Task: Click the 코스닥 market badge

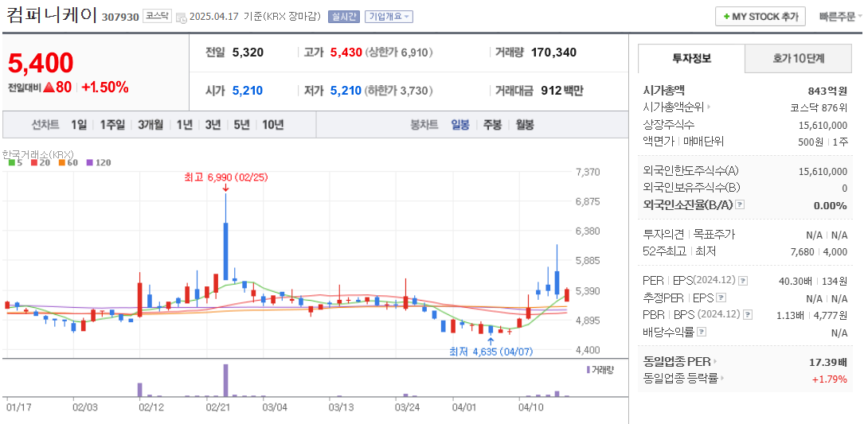Action: pyautogui.click(x=157, y=16)
